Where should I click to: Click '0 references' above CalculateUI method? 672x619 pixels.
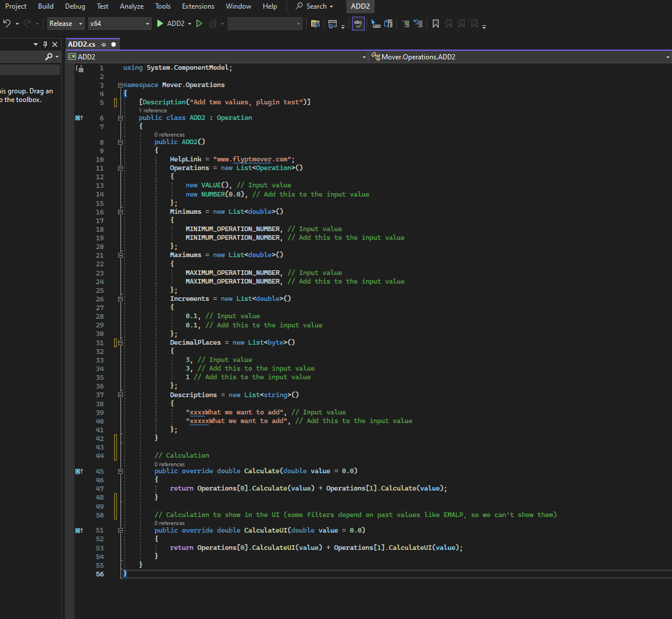[x=169, y=523]
